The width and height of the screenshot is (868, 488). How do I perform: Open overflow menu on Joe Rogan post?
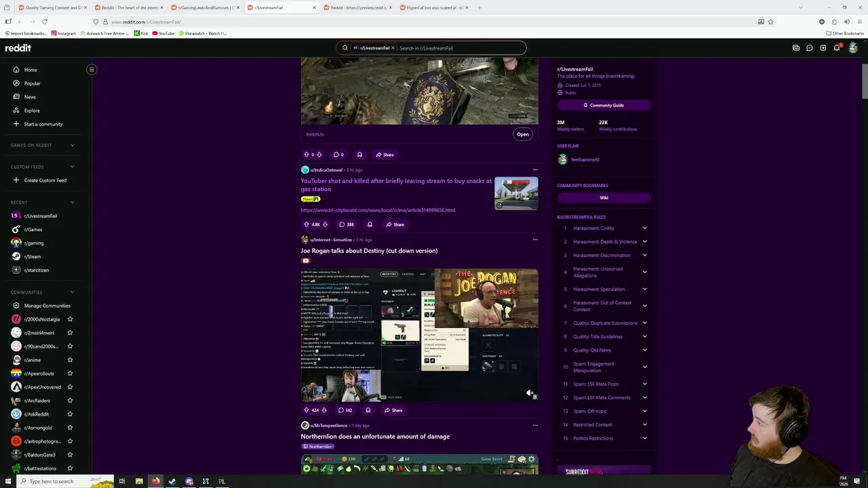535,240
